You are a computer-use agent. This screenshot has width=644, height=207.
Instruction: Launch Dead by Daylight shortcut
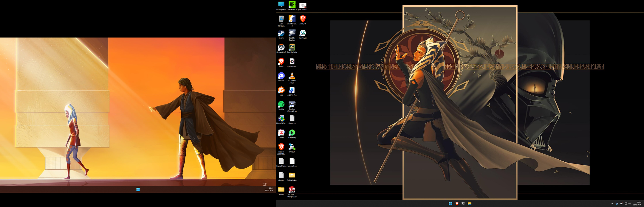click(292, 35)
